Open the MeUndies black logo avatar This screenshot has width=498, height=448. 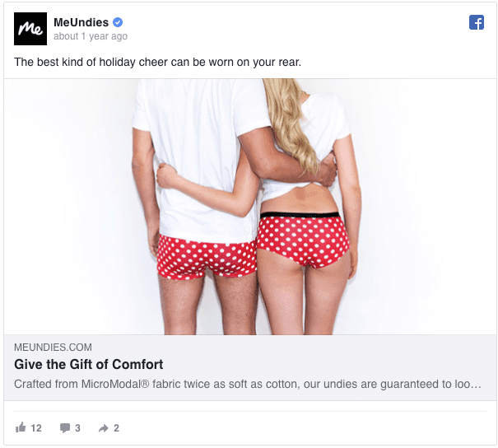coord(30,29)
